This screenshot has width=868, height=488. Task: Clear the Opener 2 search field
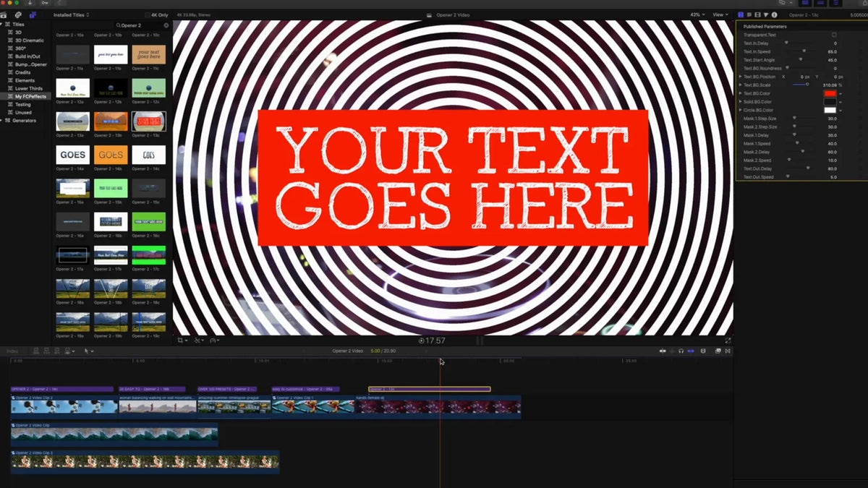[x=166, y=25]
